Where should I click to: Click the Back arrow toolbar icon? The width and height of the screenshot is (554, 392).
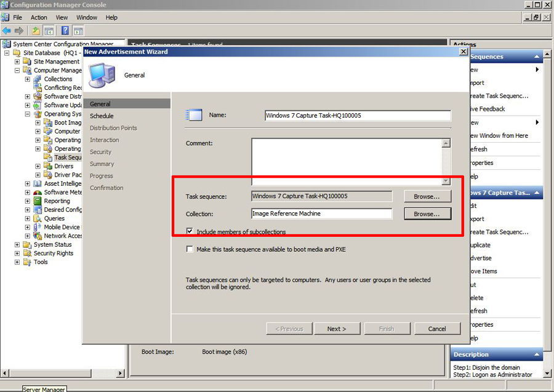coord(6,31)
